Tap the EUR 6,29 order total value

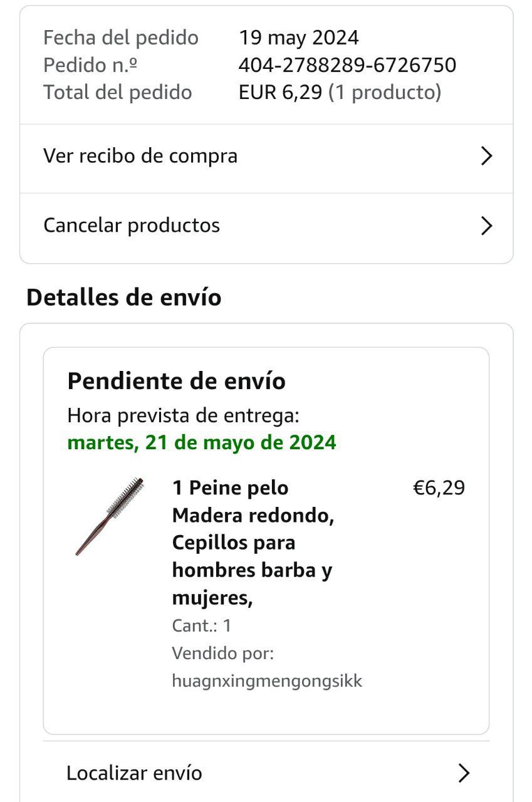pos(280,92)
